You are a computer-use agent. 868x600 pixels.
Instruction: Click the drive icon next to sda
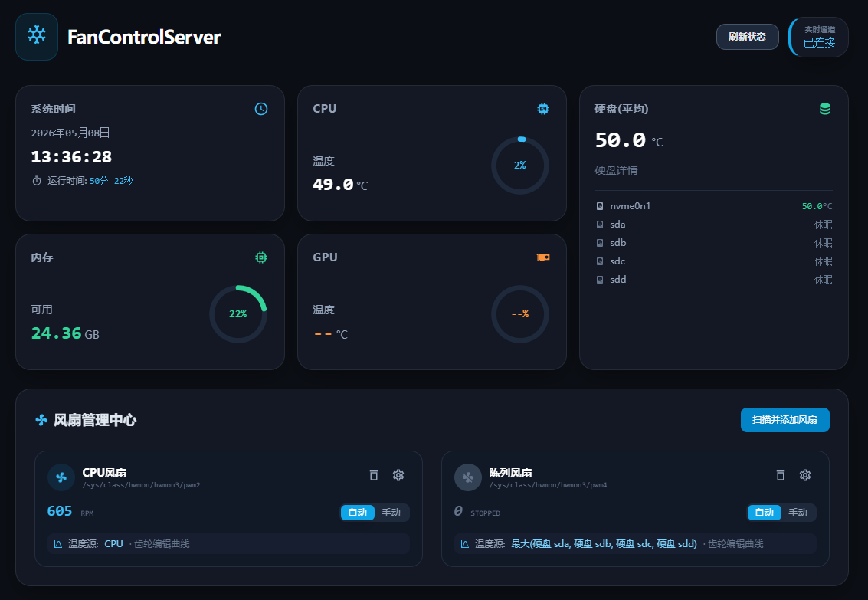[600, 225]
